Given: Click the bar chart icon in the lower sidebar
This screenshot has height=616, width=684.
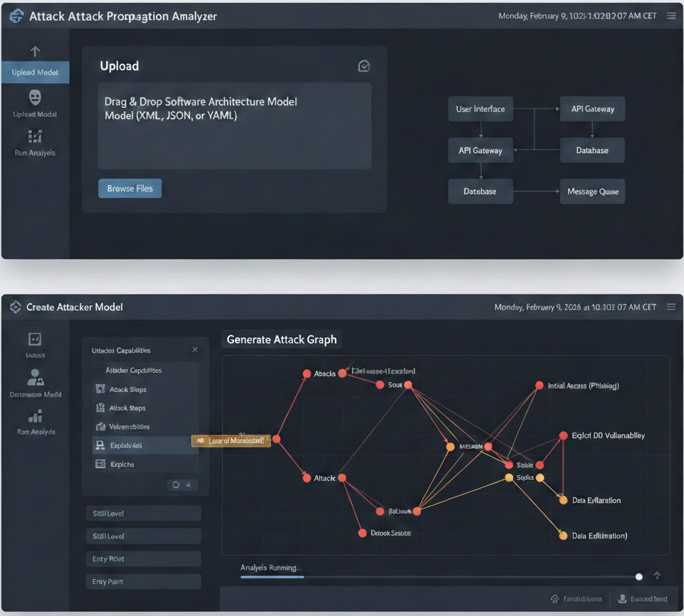Looking at the screenshot, I should click(35, 416).
